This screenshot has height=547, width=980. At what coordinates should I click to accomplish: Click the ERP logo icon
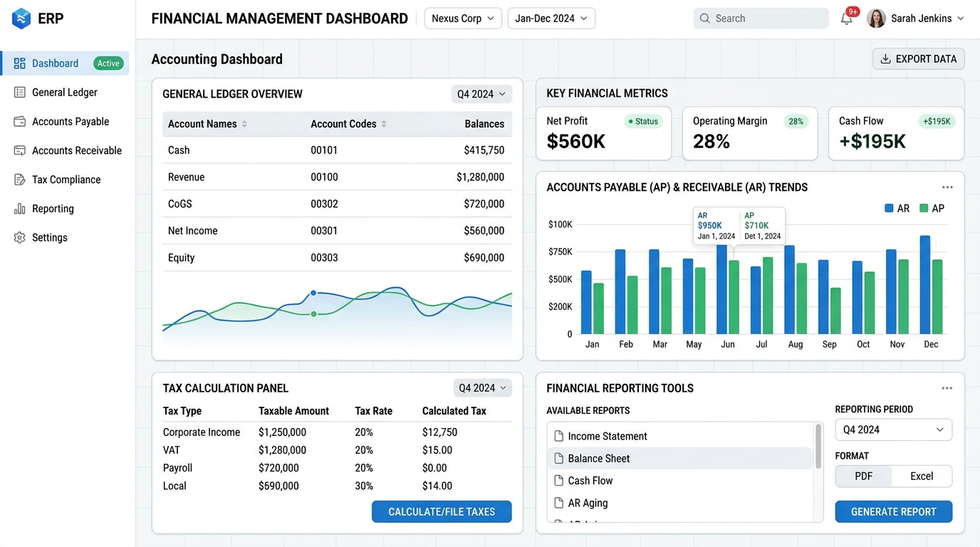21,19
